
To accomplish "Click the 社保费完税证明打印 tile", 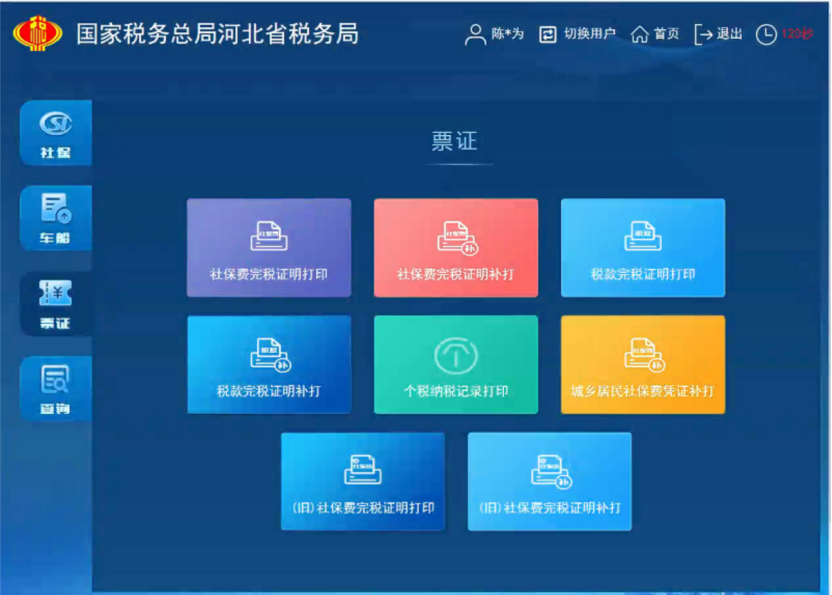I will click(268, 247).
